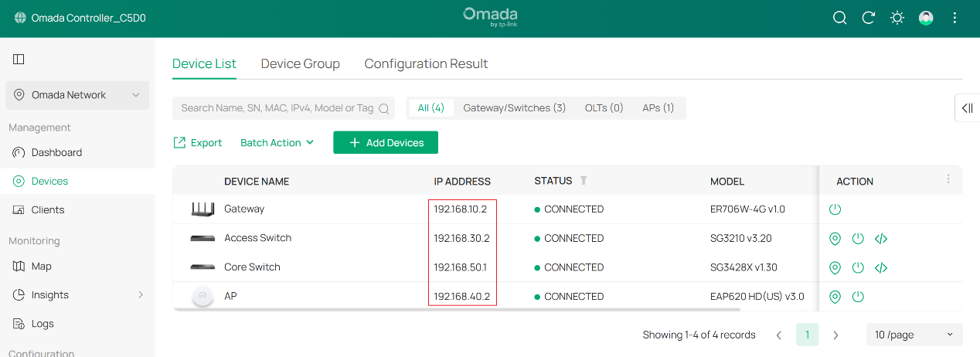Locate the Core Switch with pin icon
The image size is (980, 357).
tap(835, 268)
